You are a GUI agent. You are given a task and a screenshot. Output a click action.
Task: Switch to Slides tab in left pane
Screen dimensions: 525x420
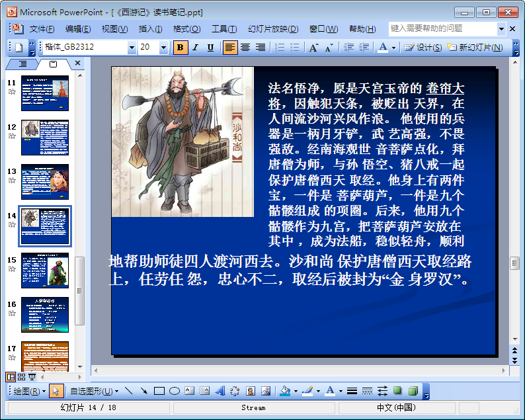coord(54,63)
